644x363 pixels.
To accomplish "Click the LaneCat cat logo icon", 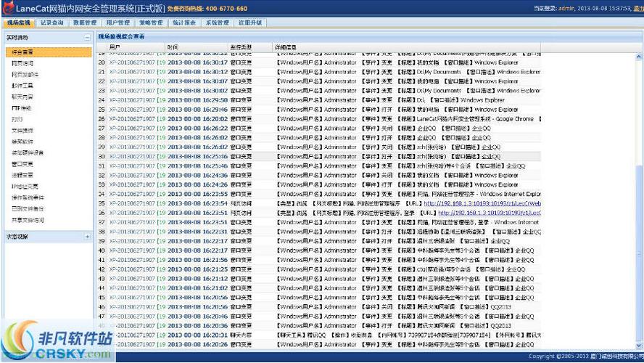I will pyautogui.click(x=7, y=8).
